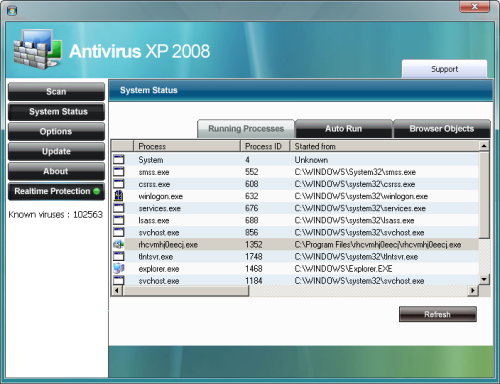
Task: Open the Support tab
Action: pos(444,69)
